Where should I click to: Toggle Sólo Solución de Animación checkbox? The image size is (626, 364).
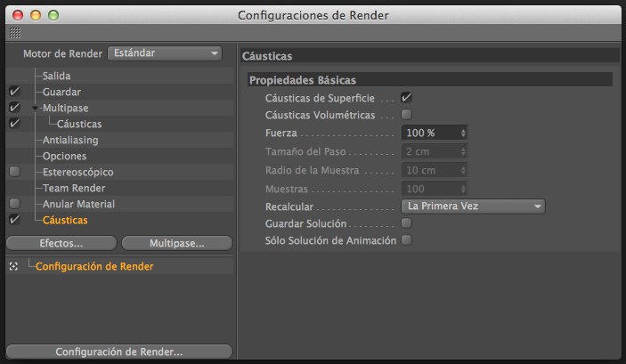point(407,240)
